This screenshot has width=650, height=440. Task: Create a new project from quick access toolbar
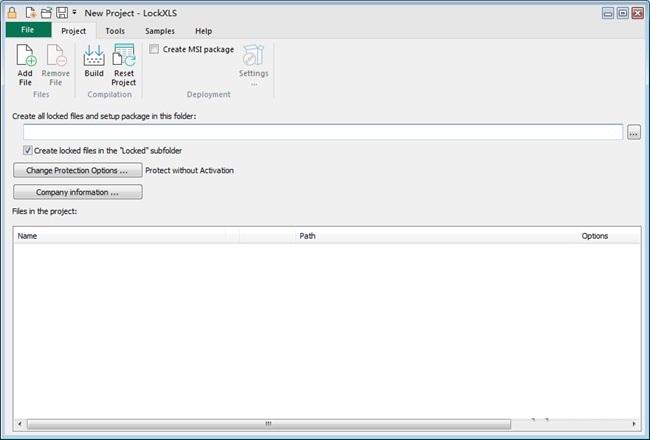coord(30,12)
